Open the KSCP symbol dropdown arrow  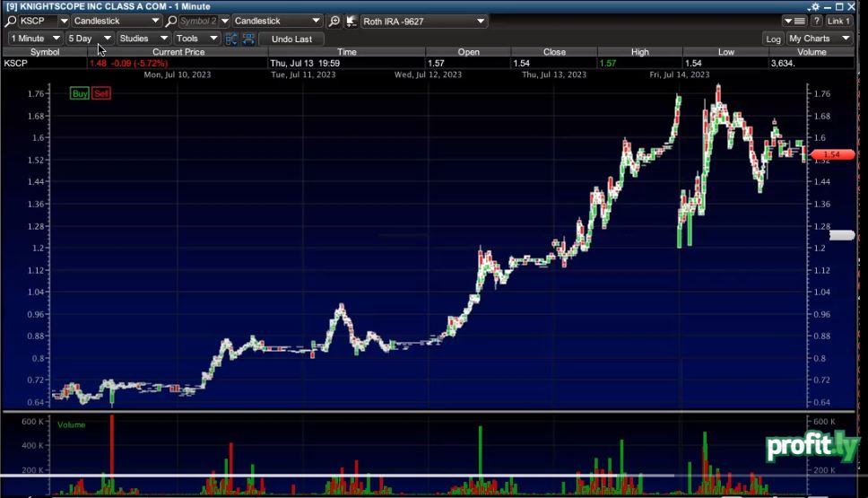coord(64,21)
